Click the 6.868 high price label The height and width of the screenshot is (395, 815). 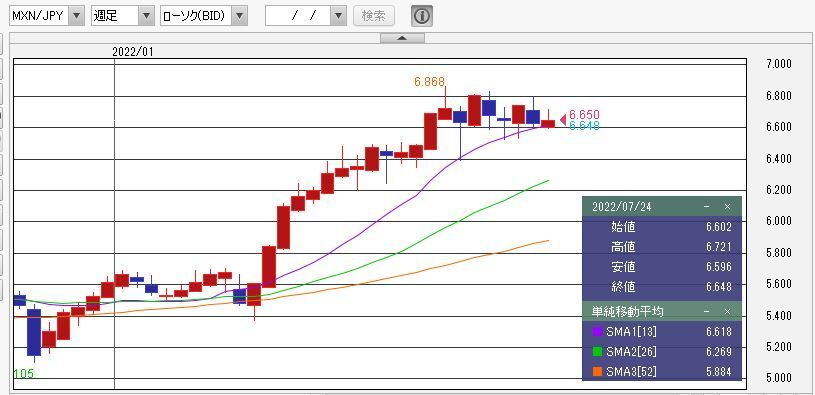click(429, 82)
